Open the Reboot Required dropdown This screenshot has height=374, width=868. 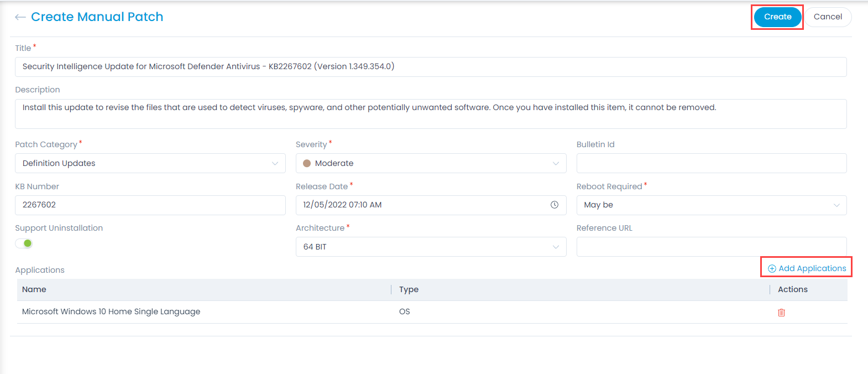(x=712, y=205)
